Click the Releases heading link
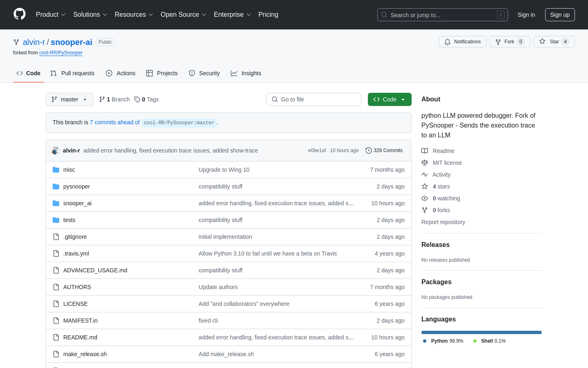588x368 pixels. point(435,245)
